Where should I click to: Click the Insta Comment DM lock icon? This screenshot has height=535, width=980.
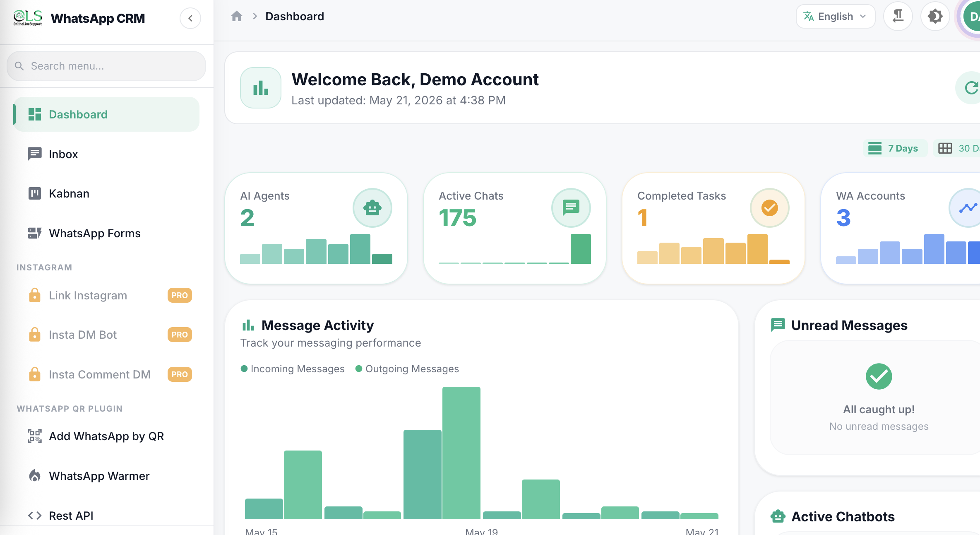pyautogui.click(x=35, y=374)
